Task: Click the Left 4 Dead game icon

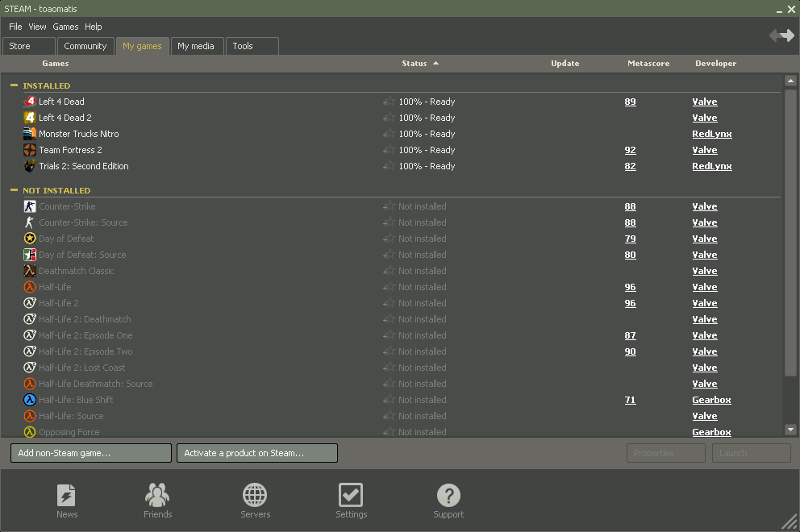Action: point(30,102)
